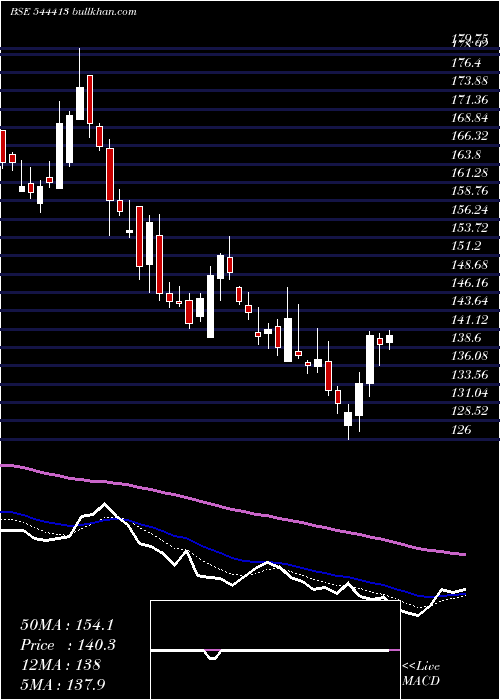This screenshot has height=700, width=500.
Task: Select the 126 price label
Action: [461, 429]
